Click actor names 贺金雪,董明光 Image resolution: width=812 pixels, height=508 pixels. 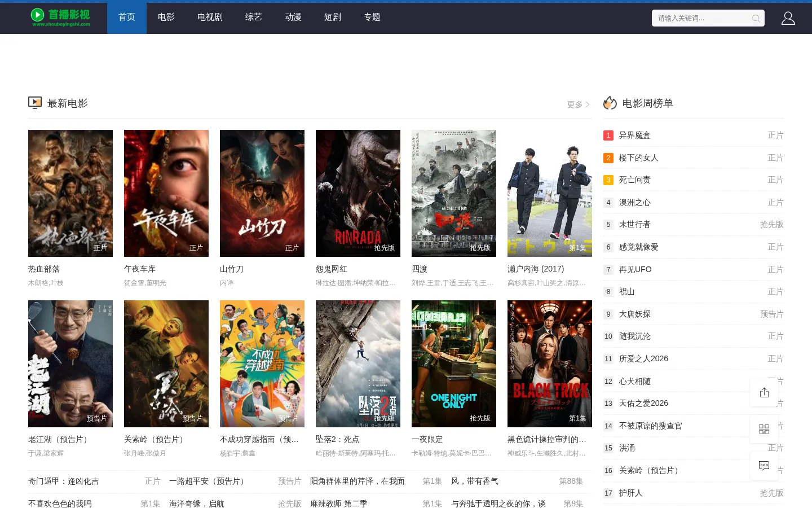tap(145, 283)
